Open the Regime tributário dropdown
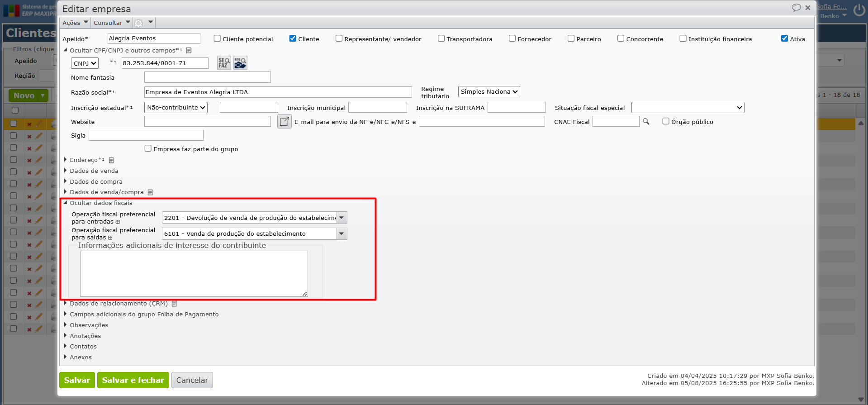The height and width of the screenshot is (405, 868). [x=489, y=92]
